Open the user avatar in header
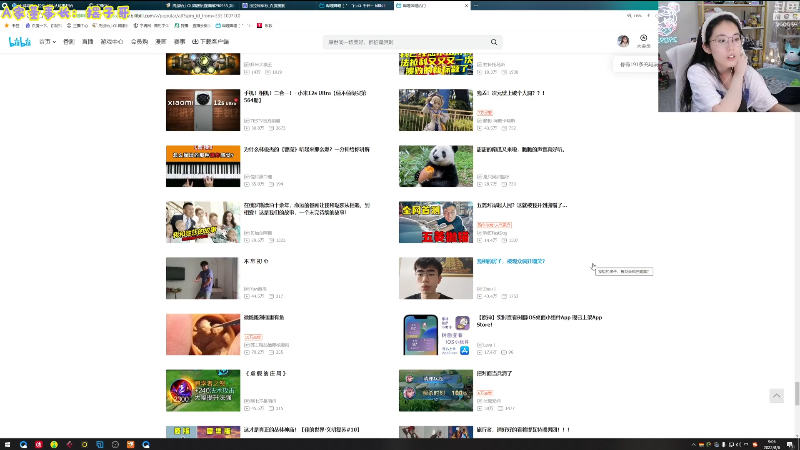 click(x=623, y=41)
